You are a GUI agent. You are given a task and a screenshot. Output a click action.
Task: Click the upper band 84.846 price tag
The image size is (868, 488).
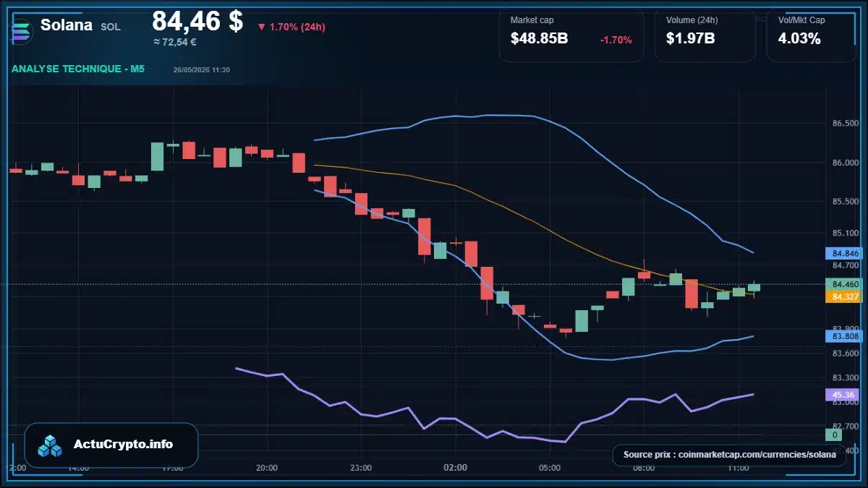click(844, 254)
